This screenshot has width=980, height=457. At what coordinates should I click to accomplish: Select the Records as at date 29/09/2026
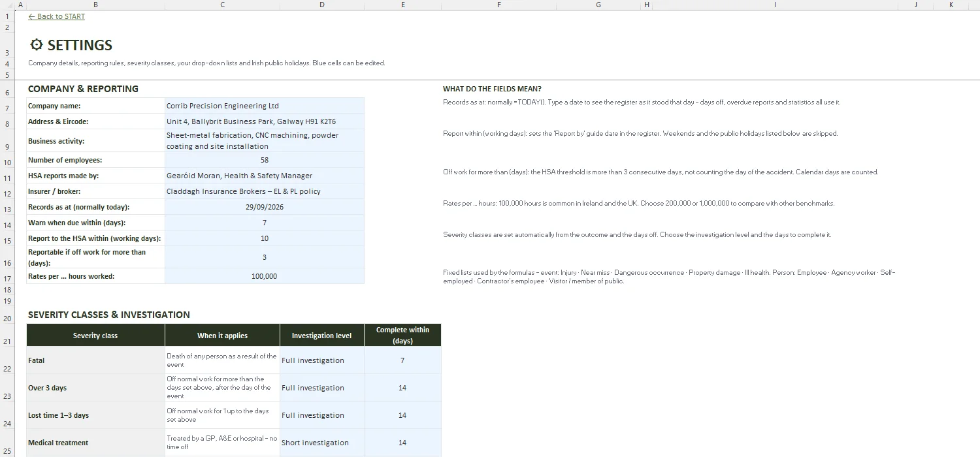[x=265, y=207]
